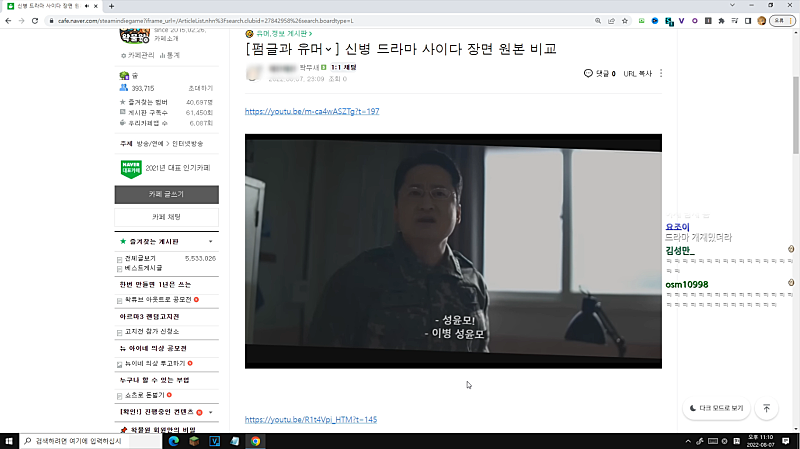Open the 전체글보기 board
The width and height of the screenshot is (800, 449).
(x=140, y=258)
